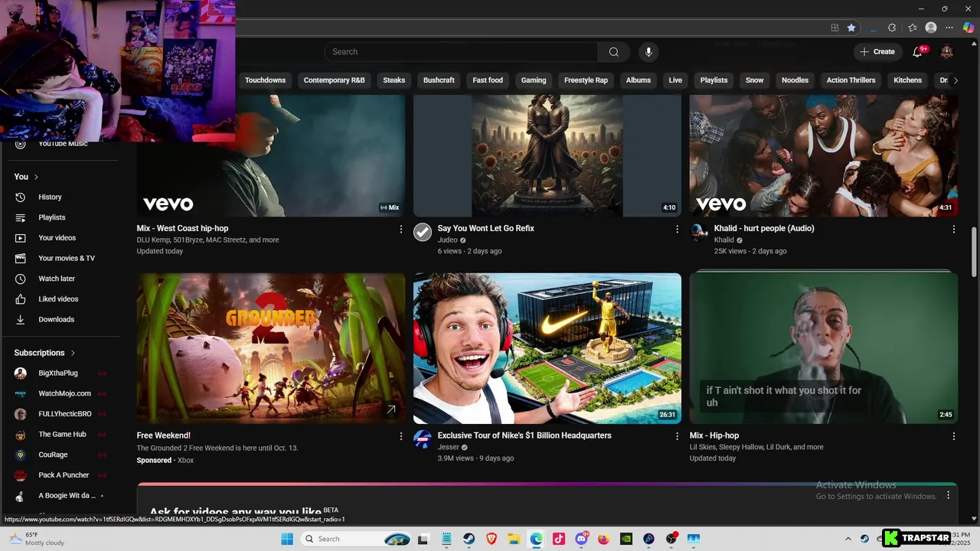The width and height of the screenshot is (980, 551).
Task: Open more options for Khalid - hurt people
Action: (954, 229)
